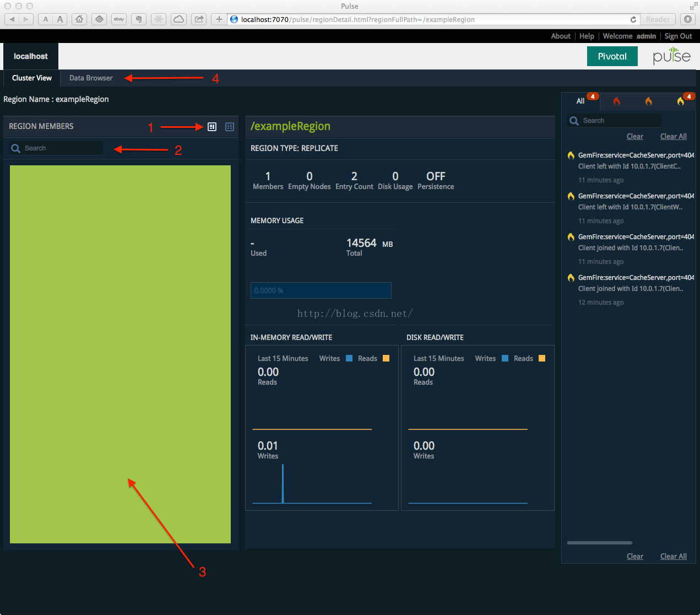700x615 pixels.
Task: Reload the page with refresh icon
Action: click(633, 19)
